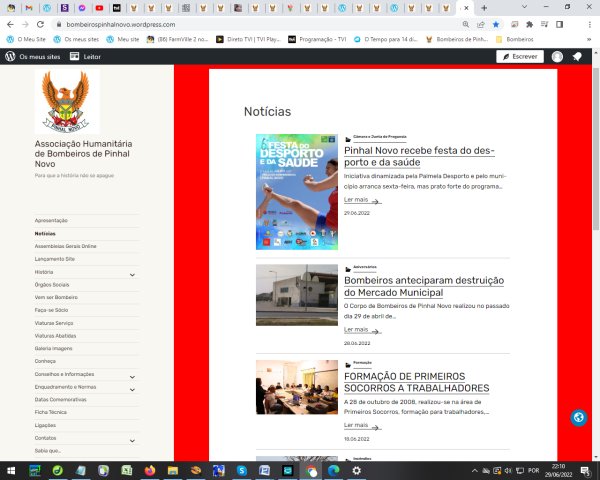Open the user profile avatar icon
This screenshot has width=600, height=480.
[557, 57]
